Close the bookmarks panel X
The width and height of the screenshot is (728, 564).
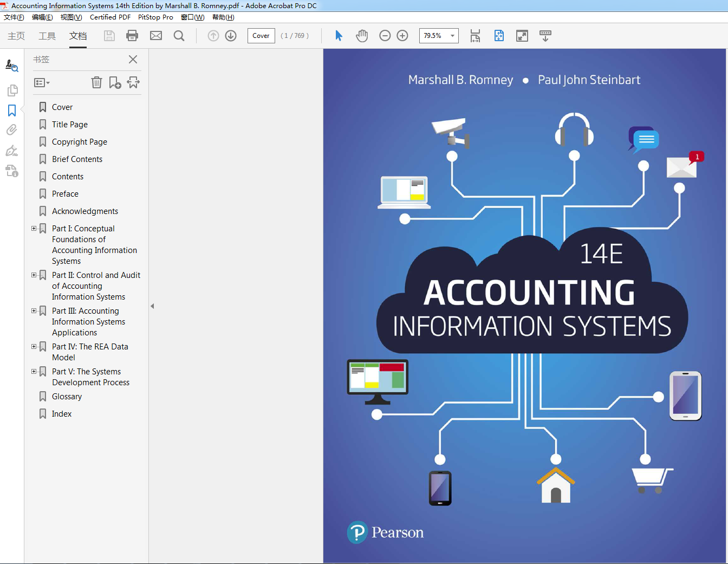[133, 60]
